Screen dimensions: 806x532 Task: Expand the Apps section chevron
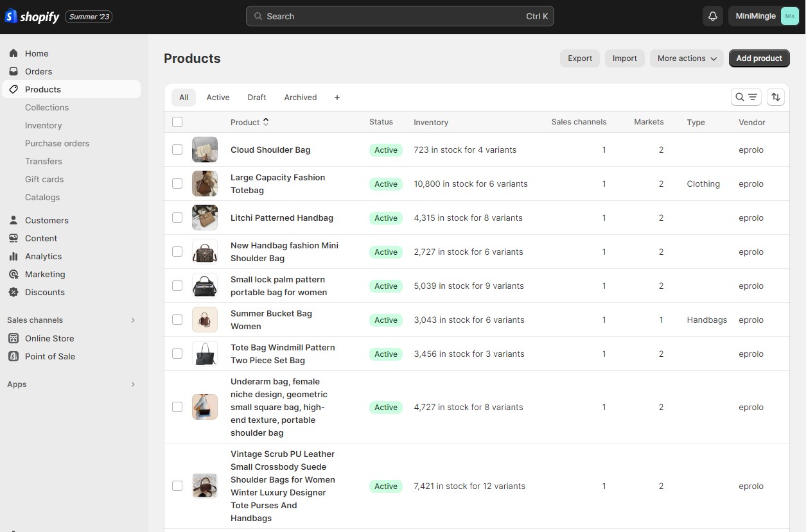(x=133, y=384)
